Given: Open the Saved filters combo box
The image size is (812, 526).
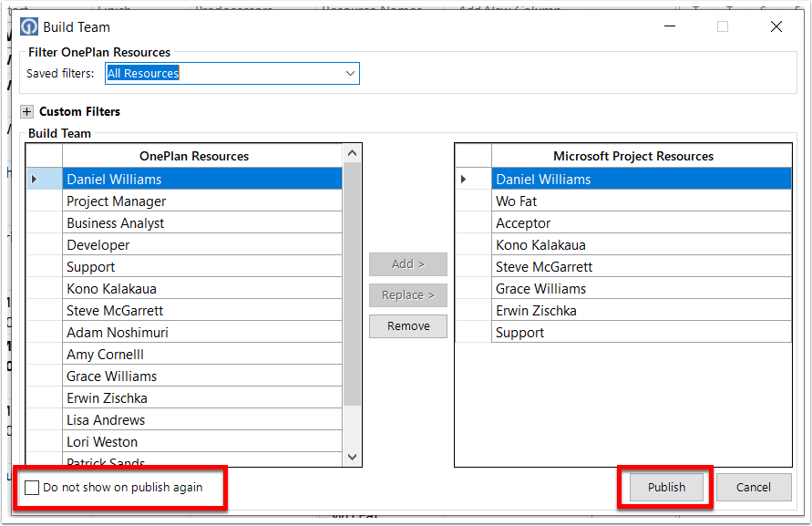Looking at the screenshot, I should click(x=232, y=73).
